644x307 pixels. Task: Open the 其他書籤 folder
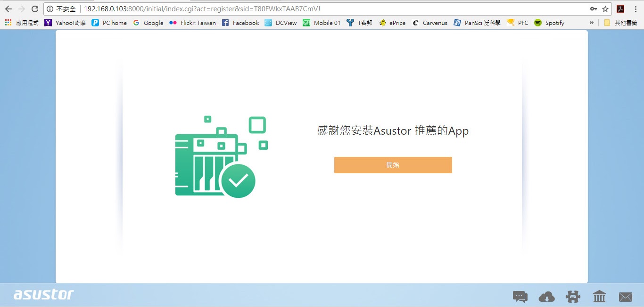click(620, 23)
